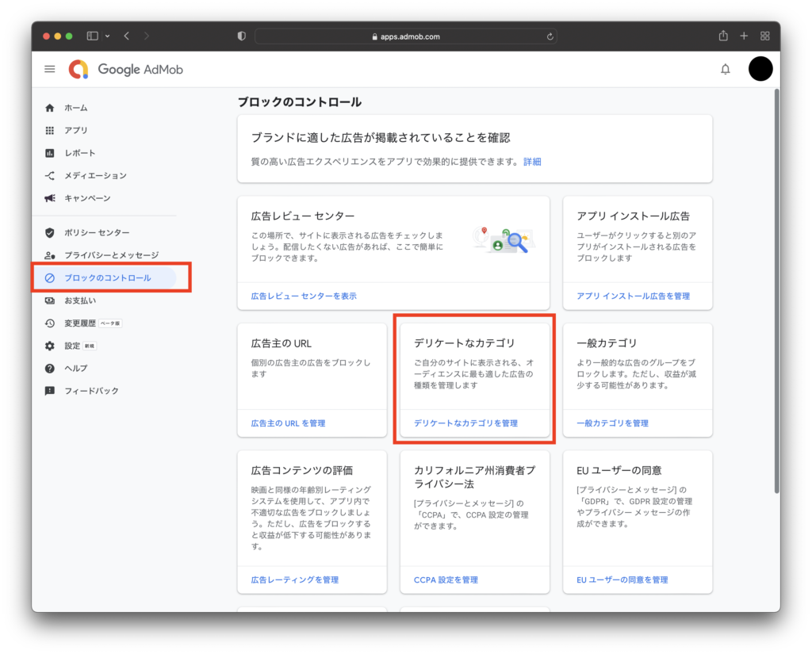Click the Mediation icon in sidebar

tap(50, 175)
